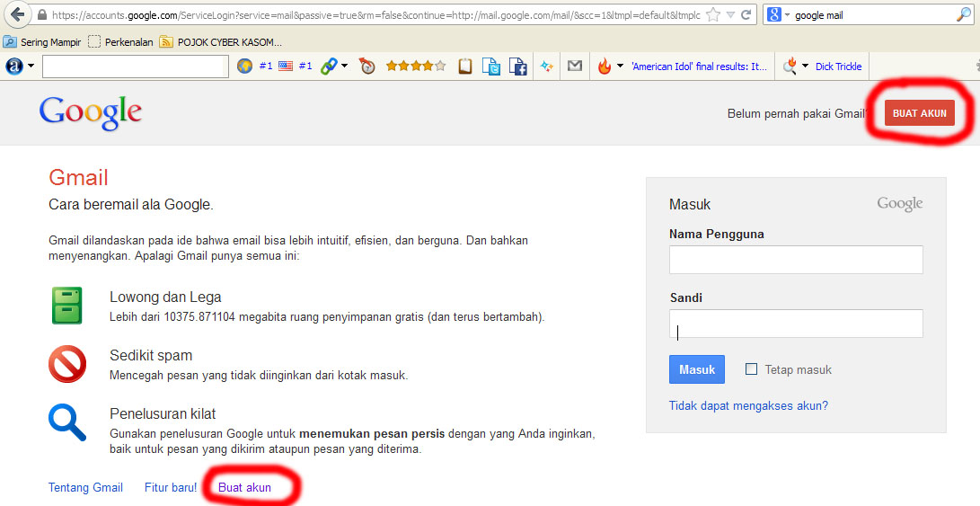Viewport: 980px width, 506px height.
Task: Click the blue Masuk sign-in button
Action: click(697, 369)
